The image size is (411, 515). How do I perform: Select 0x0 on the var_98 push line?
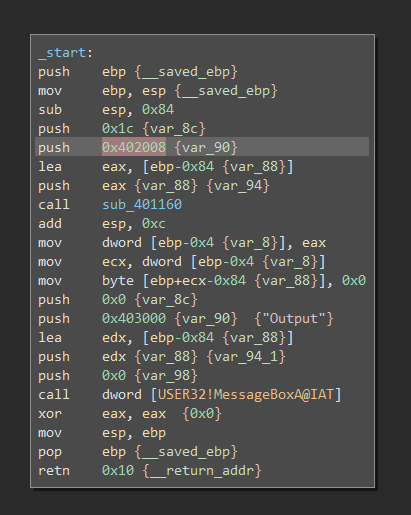point(114,375)
